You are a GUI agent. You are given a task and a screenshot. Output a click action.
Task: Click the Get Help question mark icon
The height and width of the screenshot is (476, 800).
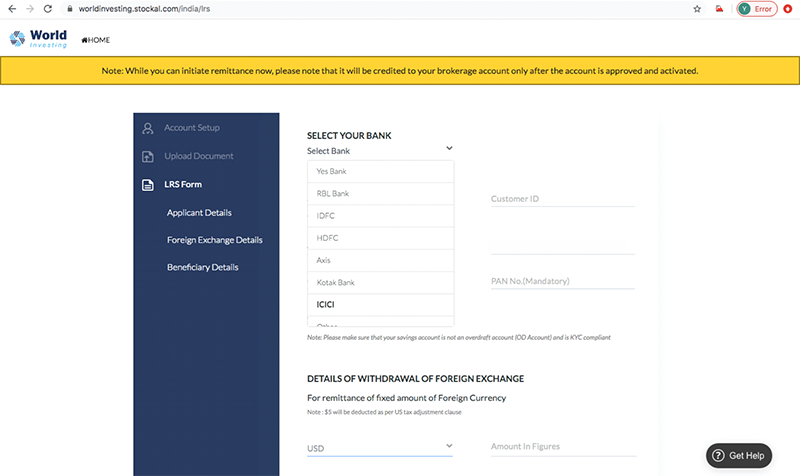click(x=720, y=455)
